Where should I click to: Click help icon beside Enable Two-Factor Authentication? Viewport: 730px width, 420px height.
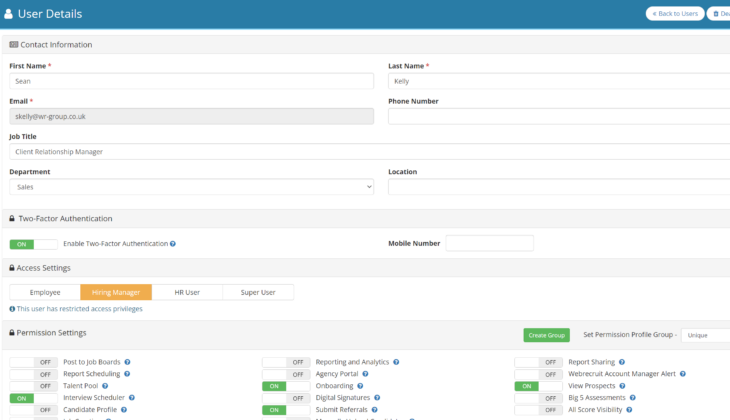[x=173, y=244]
